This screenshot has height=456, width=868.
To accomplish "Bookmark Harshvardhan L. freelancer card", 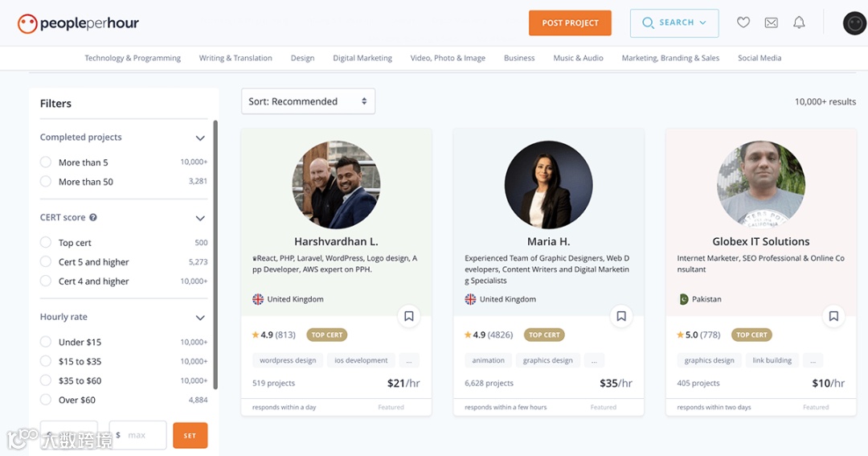I will [409, 316].
